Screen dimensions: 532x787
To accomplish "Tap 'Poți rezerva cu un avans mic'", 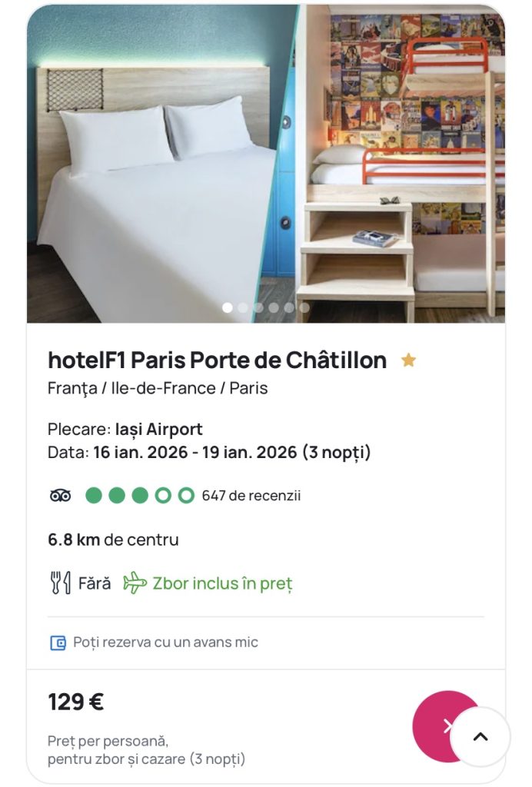I will pyautogui.click(x=165, y=643).
